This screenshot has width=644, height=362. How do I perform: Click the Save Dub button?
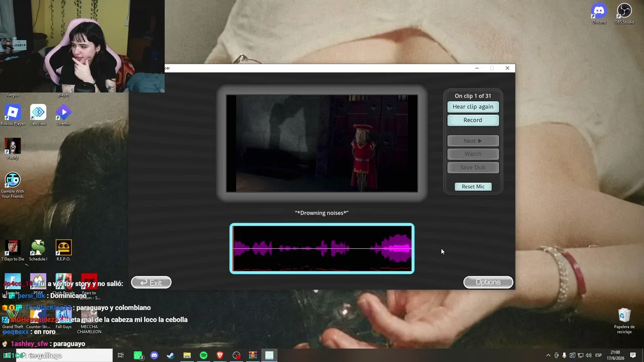pyautogui.click(x=473, y=167)
